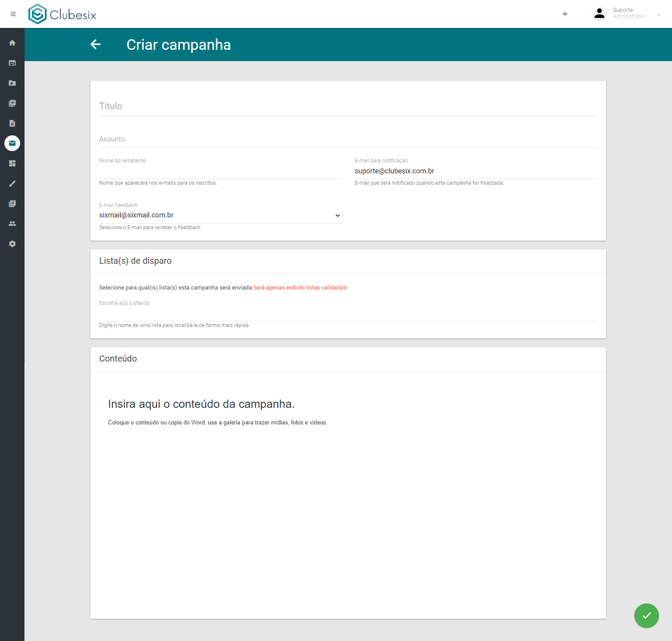Click the Clubesix logo
672x641 pixels.
(x=62, y=14)
